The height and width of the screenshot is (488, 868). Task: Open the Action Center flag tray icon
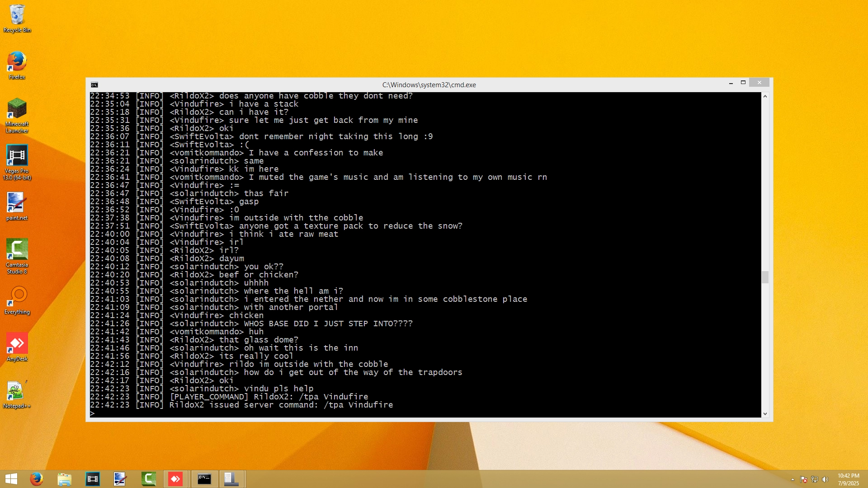pyautogui.click(x=803, y=479)
